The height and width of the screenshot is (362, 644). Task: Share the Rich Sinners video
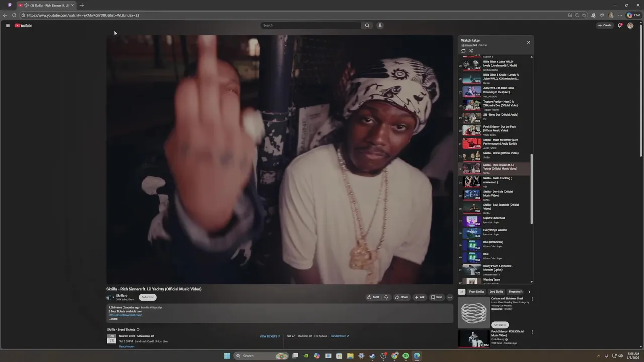pos(401,297)
